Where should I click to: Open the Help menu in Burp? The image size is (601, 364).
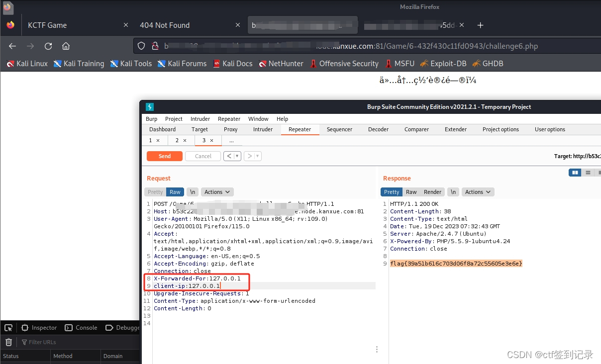[282, 119]
